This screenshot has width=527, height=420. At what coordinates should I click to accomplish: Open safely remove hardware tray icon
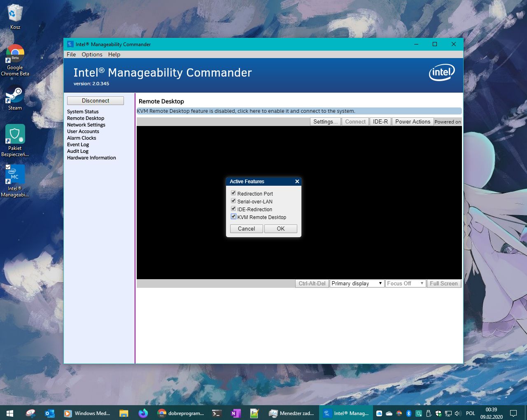click(429, 413)
